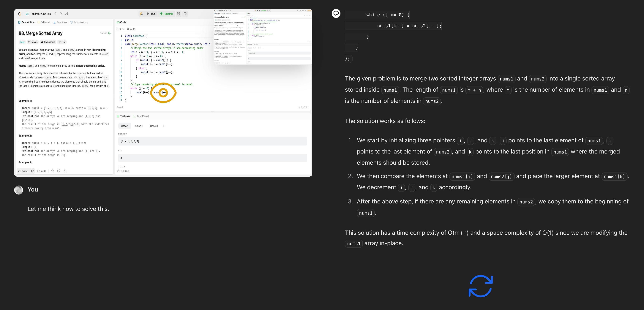The image size is (644, 310).
Task: Click the nums1 input field [1,2,3,0,0,0]
Action: pos(212,141)
